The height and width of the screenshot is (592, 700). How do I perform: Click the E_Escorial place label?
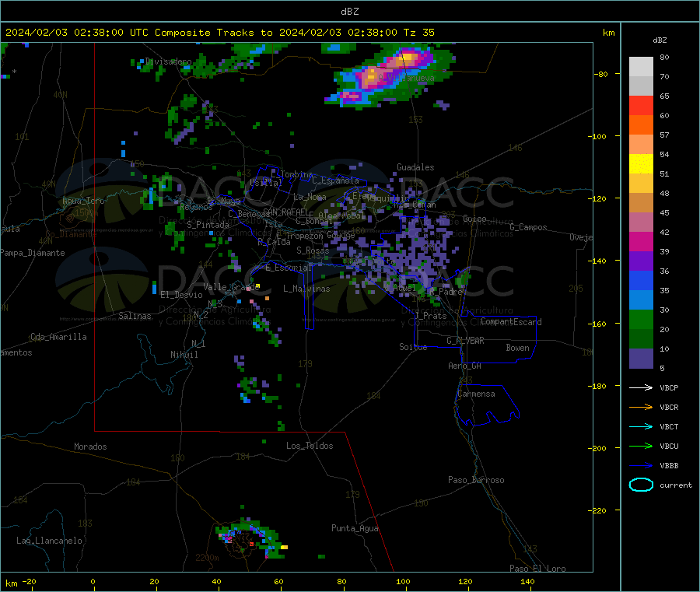(x=289, y=268)
